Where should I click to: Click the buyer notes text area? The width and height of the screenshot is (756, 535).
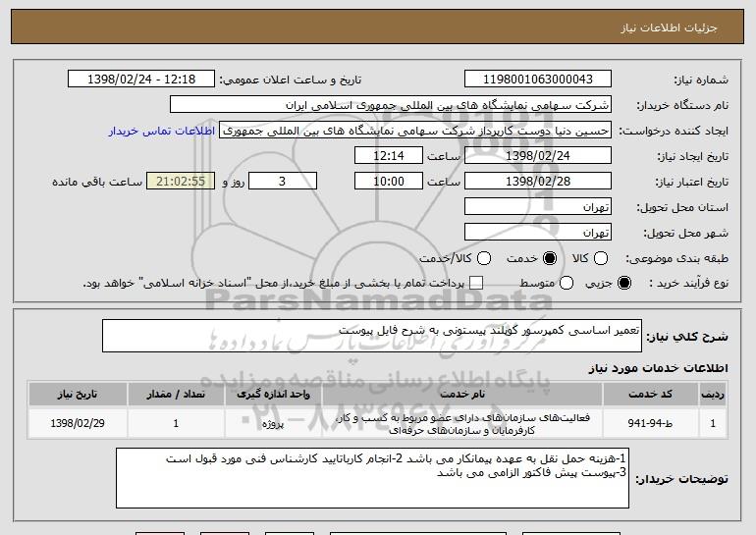coord(372,478)
